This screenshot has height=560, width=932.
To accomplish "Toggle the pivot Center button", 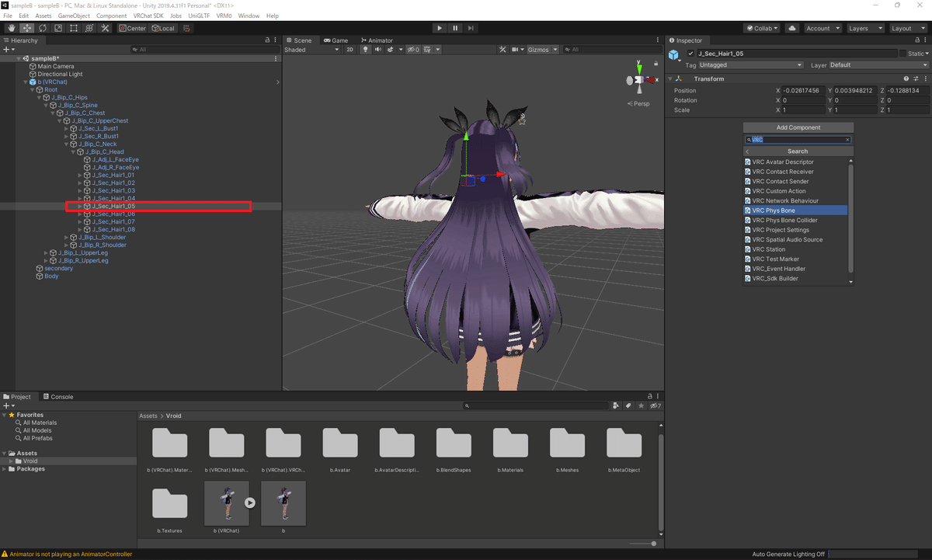I will (x=133, y=28).
